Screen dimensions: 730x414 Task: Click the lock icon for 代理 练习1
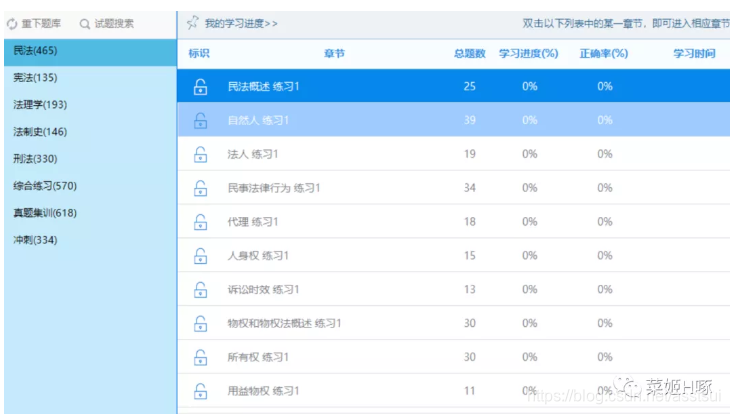[x=201, y=222]
